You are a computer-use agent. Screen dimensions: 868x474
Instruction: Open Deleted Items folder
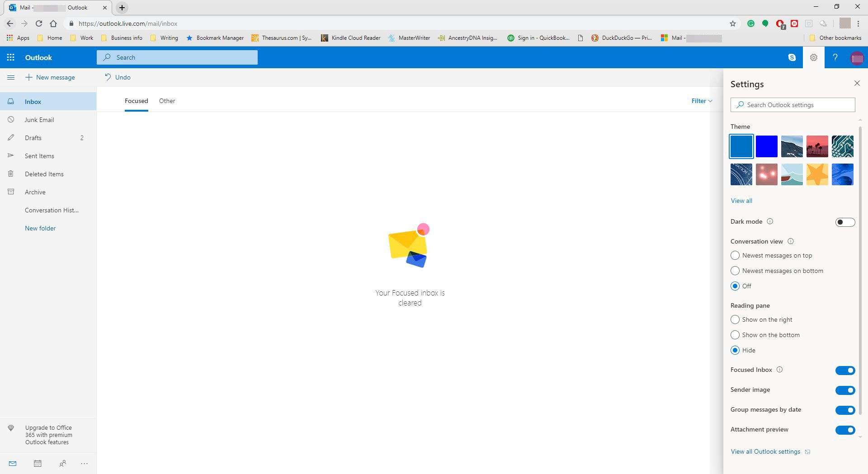(48, 174)
